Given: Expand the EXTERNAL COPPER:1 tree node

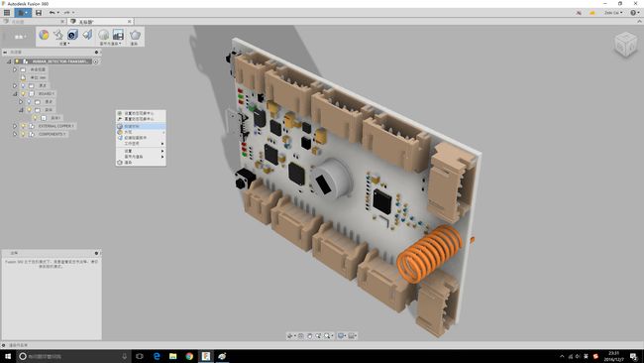Looking at the screenshot, I should [x=15, y=126].
